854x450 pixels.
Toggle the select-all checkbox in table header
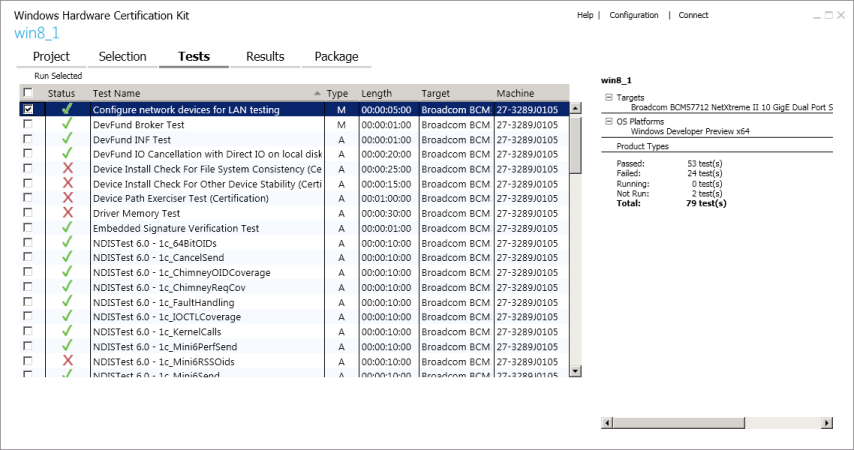[28, 93]
